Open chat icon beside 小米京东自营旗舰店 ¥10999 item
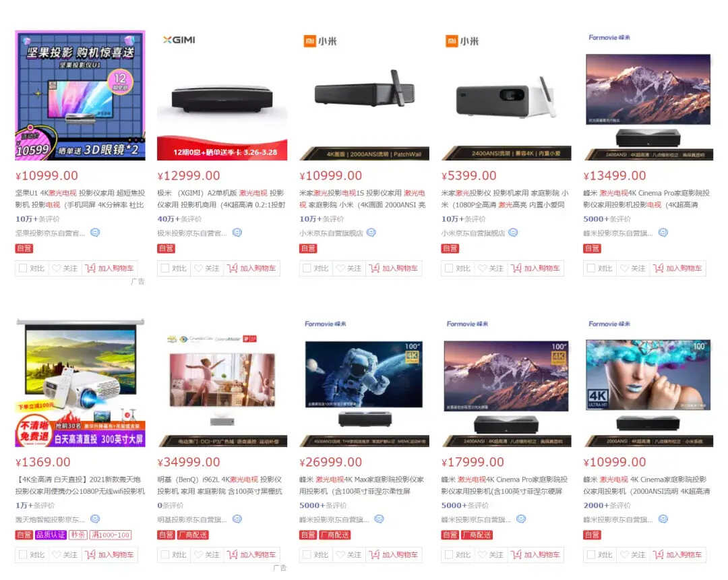Viewport: 728px width, 580px height. 371,233
